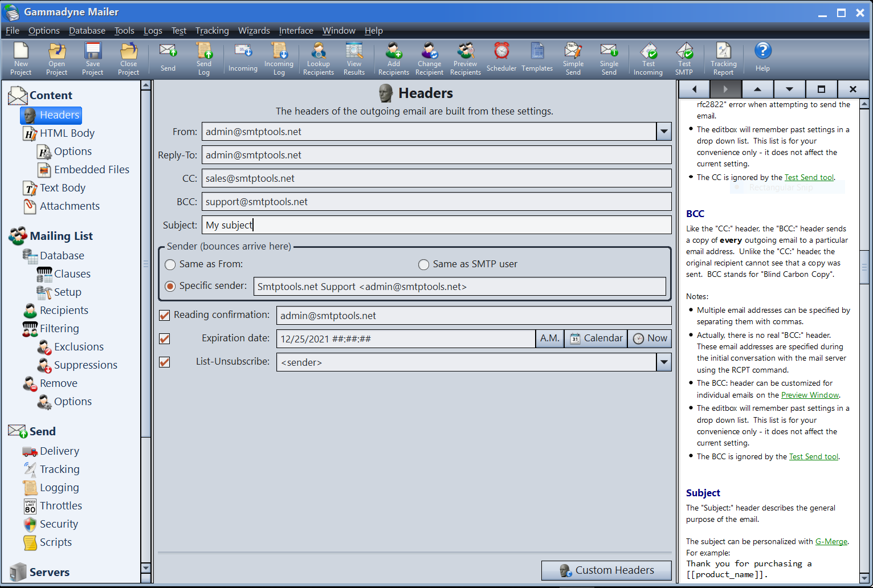Click the Custom Headers button

[x=606, y=570]
